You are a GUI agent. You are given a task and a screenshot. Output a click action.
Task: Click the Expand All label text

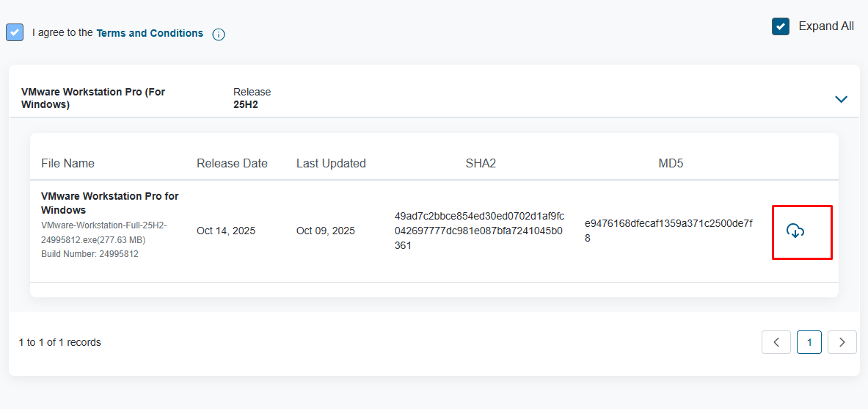pos(826,26)
